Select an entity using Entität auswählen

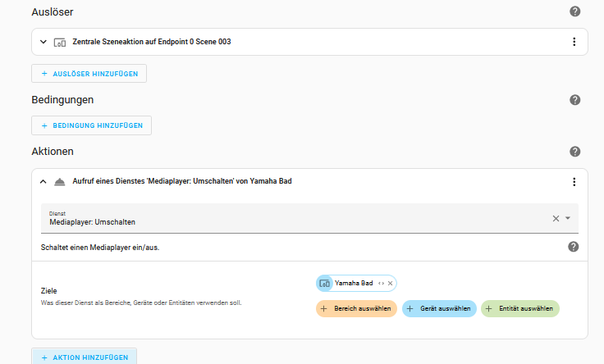(x=519, y=308)
